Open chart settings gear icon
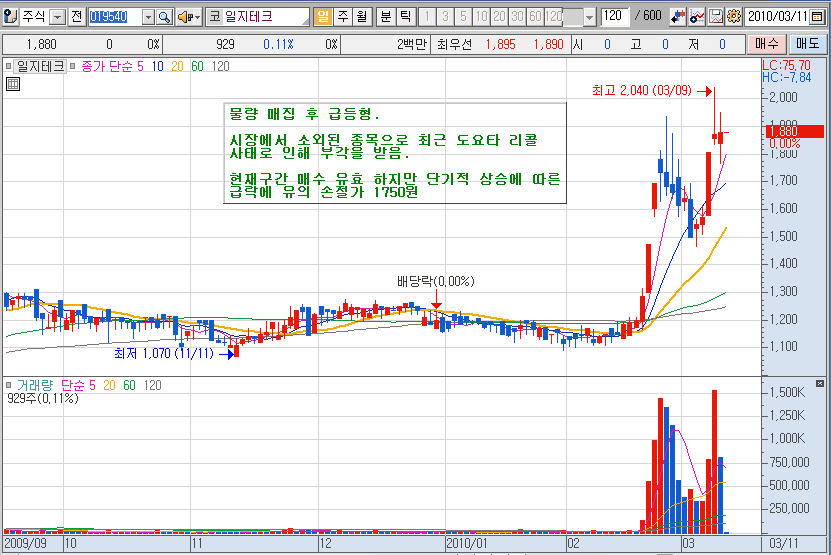 (734, 17)
